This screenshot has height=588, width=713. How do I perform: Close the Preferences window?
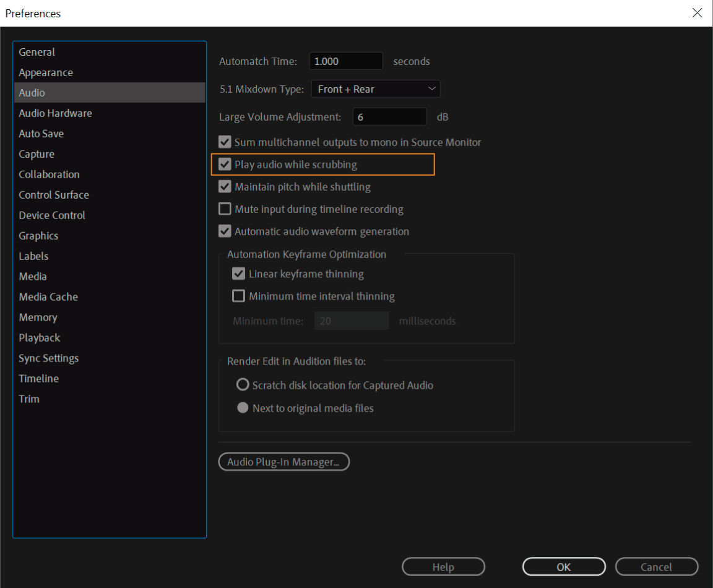pos(697,13)
